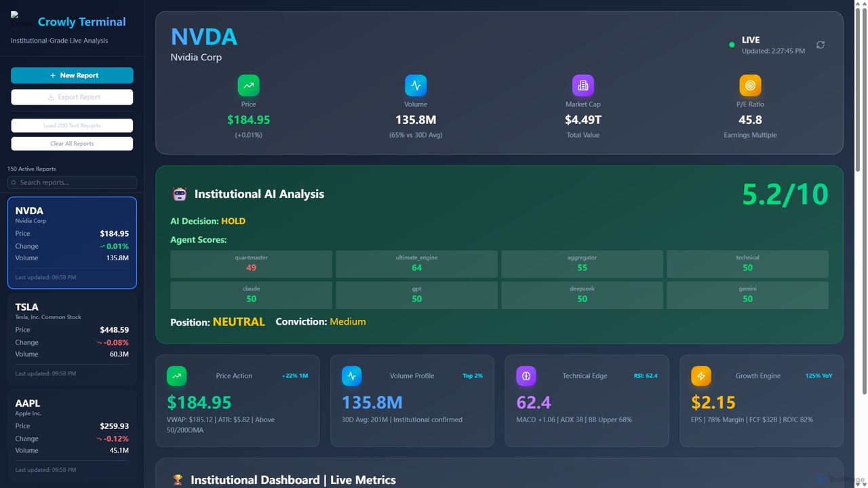Click the $4.49T market cap value
Screen dimensions: 868x488
pyautogui.click(x=583, y=120)
